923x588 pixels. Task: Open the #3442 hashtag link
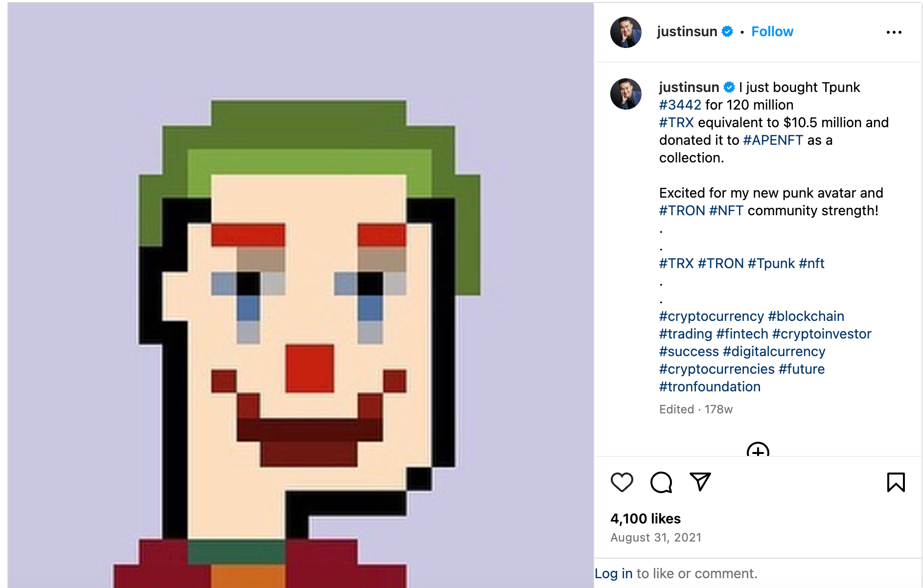tap(680, 105)
